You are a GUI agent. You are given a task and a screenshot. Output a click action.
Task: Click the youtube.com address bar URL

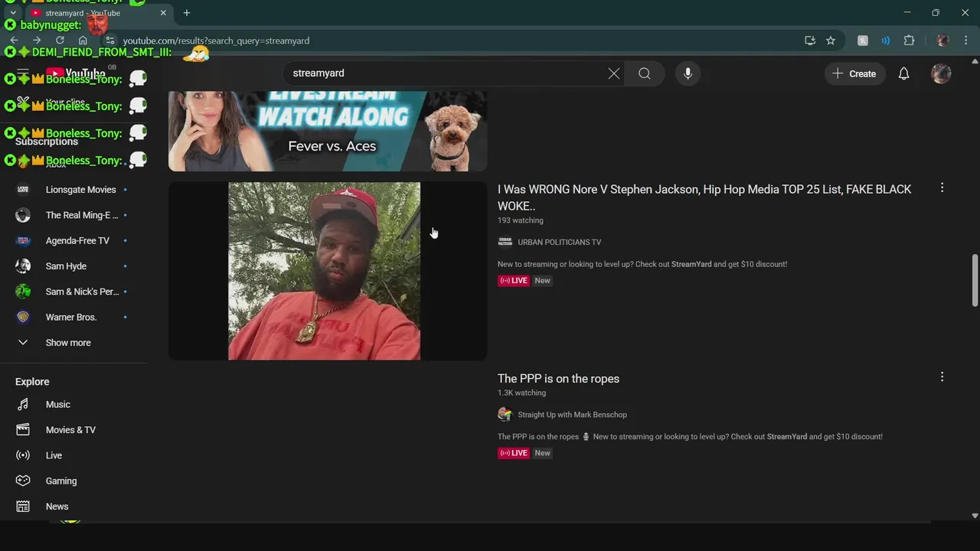216,41
